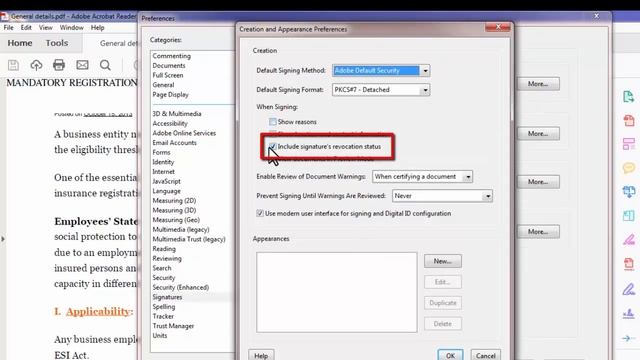640x360 pixels.
Task: Close the Creation and Appearance Preferences dialog
Action: coord(498,27)
